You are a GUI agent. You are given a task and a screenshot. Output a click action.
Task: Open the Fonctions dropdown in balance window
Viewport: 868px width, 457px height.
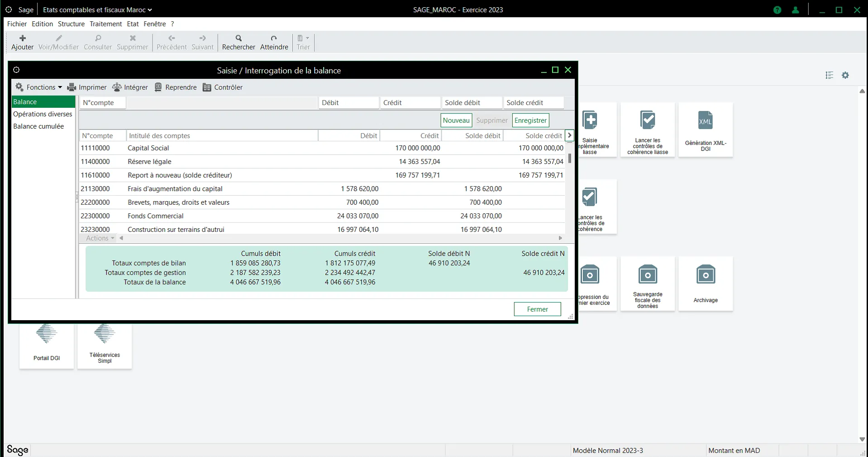tap(38, 87)
